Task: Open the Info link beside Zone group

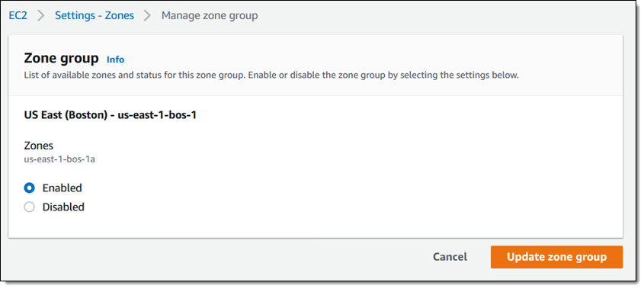Action: [x=115, y=59]
